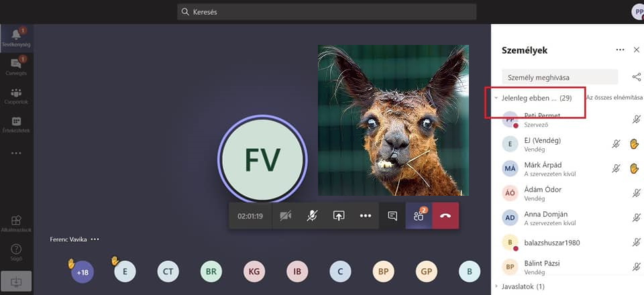This screenshot has height=295, width=644.
Task: Open the Értekezletek calendar section
Action: (x=16, y=124)
